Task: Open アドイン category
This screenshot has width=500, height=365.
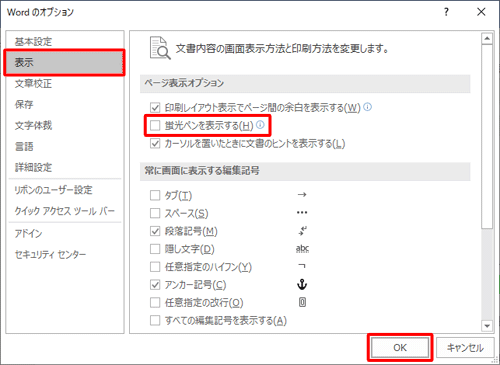Action: [28, 234]
